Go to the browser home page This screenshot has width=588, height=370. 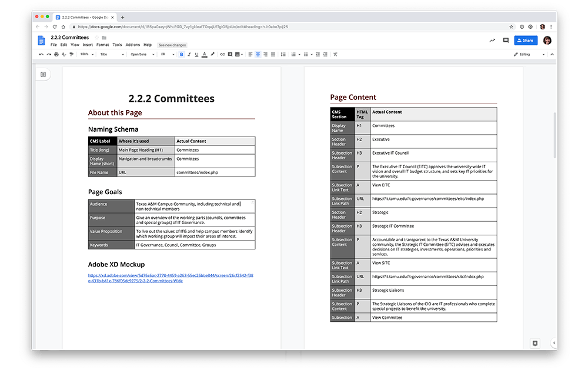[63, 26]
